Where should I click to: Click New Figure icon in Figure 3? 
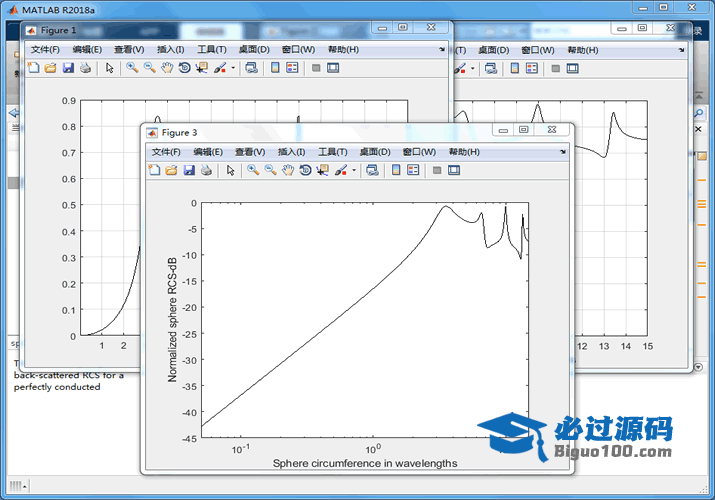click(154, 170)
